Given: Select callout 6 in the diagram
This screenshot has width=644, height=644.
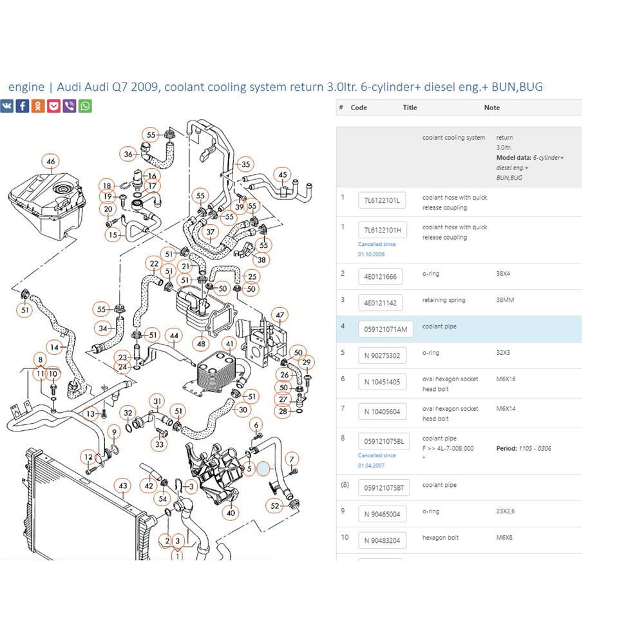Looking at the screenshot, I should [x=256, y=425].
